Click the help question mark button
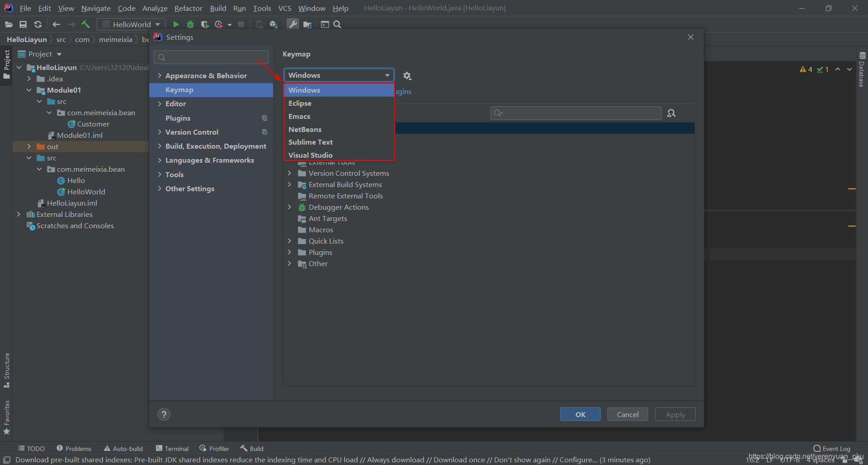 coord(164,414)
